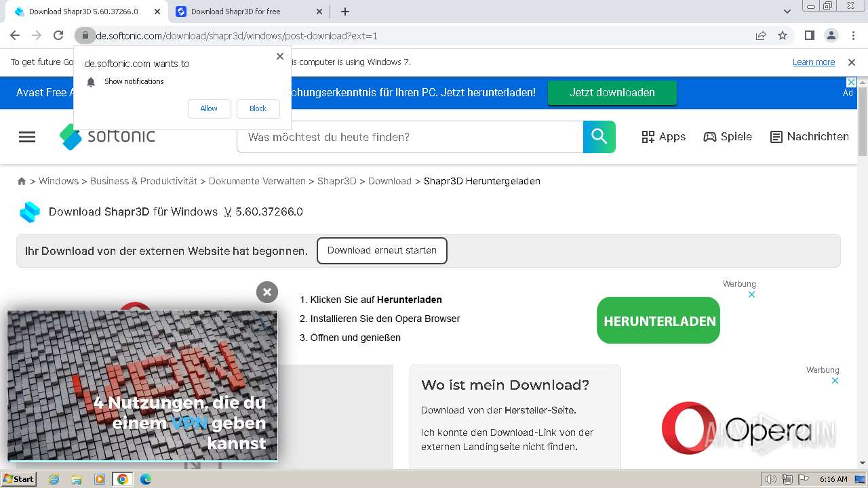Launch Internet Explorer from taskbar
This screenshot has width=868, height=488.
click(x=54, y=479)
